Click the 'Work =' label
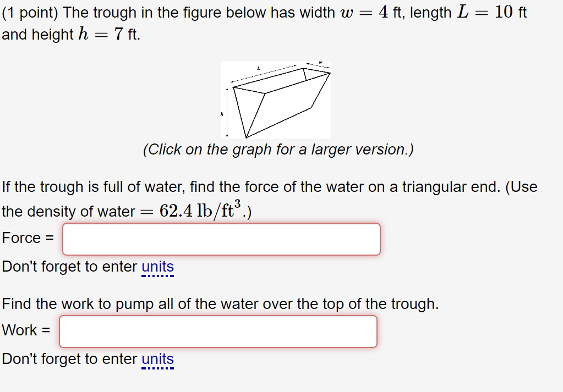The height and width of the screenshot is (392, 563). click(x=26, y=331)
